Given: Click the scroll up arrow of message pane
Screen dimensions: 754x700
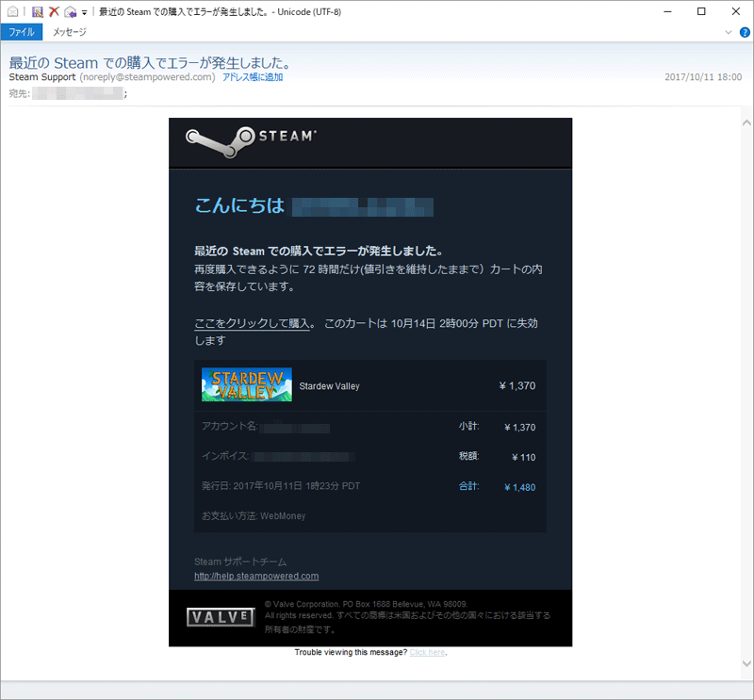Looking at the screenshot, I should (x=746, y=123).
